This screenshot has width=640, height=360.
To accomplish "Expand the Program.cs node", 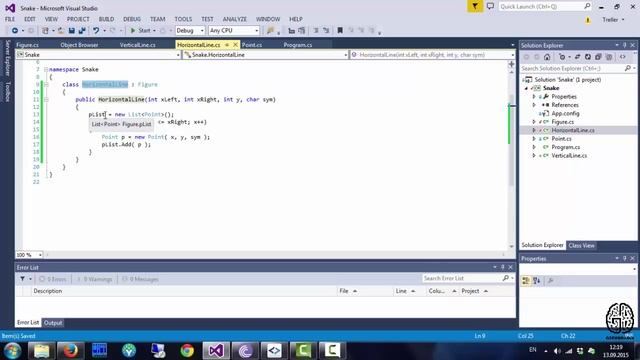I will (534, 147).
